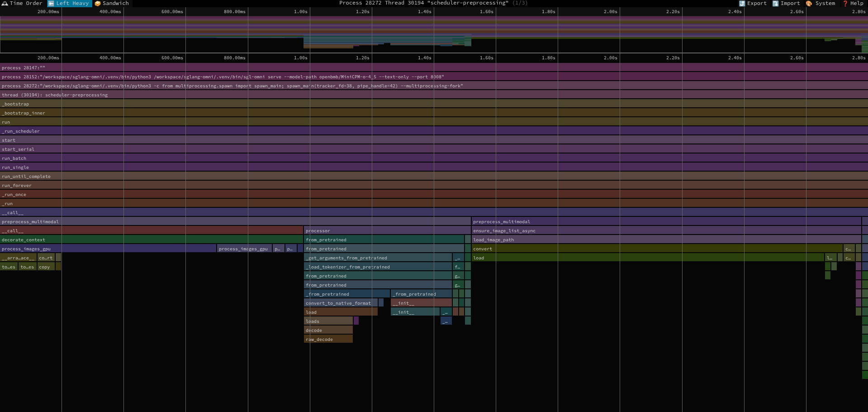Click the Import button
868x412 pixels.
786,3
